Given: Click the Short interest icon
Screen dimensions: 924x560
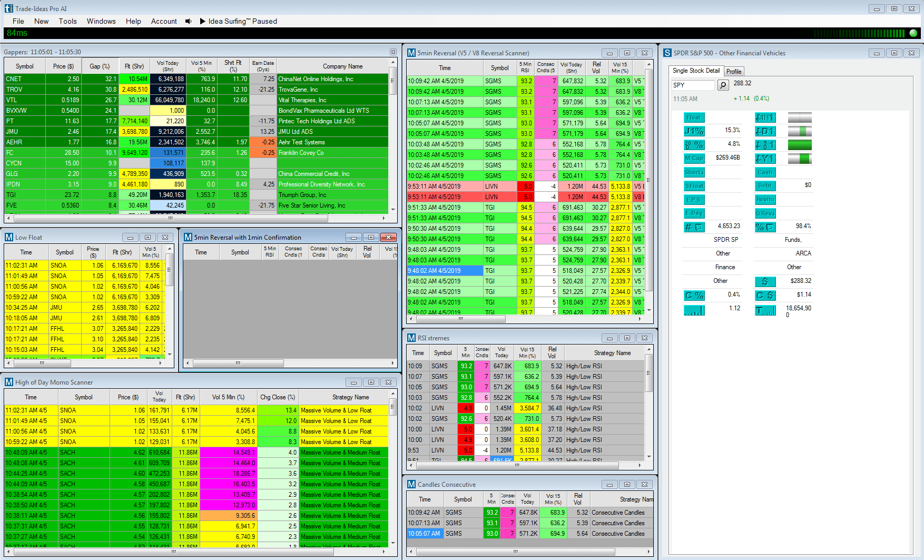Looking at the screenshot, I should tap(694, 172).
